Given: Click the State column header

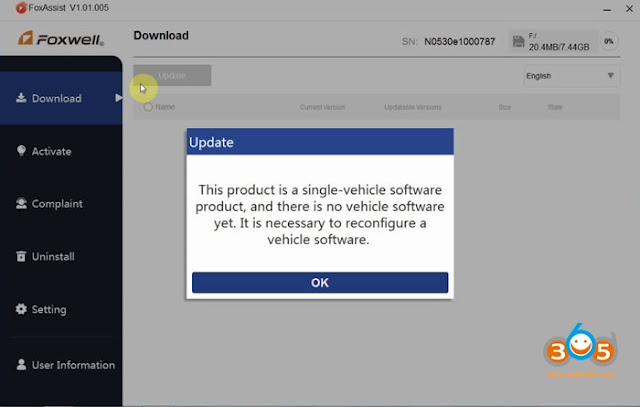Looking at the screenshot, I should (x=555, y=107).
